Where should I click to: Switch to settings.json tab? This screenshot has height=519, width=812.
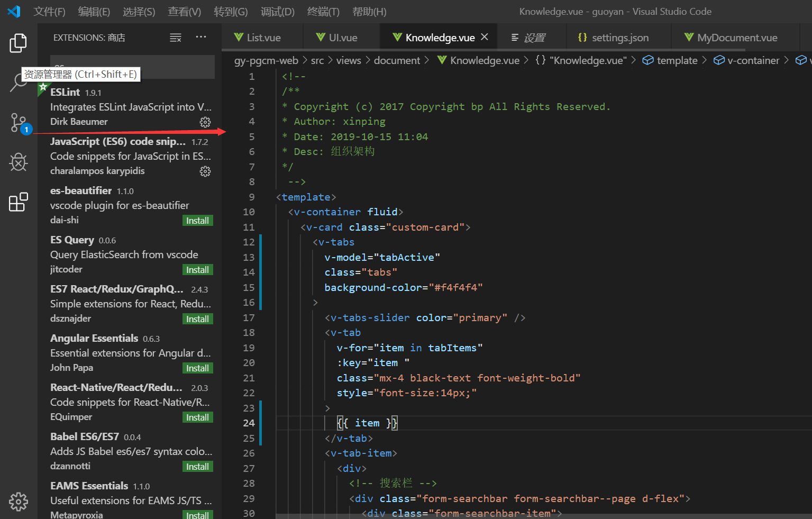(x=619, y=38)
